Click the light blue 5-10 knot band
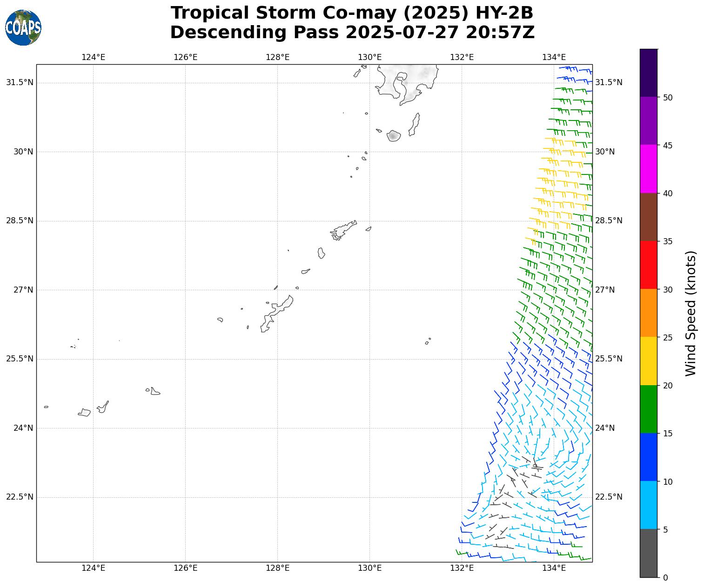The width and height of the screenshot is (704, 588). tap(648, 505)
